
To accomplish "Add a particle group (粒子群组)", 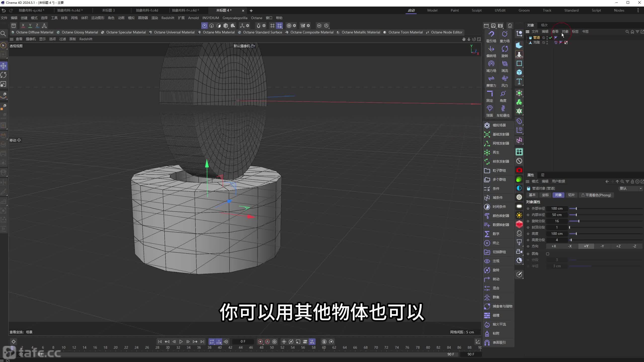I will coord(498,170).
